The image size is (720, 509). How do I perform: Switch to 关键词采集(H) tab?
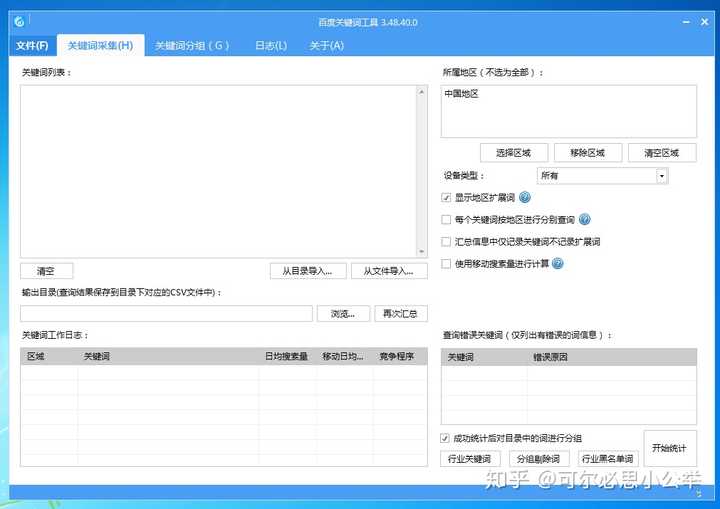[100, 45]
